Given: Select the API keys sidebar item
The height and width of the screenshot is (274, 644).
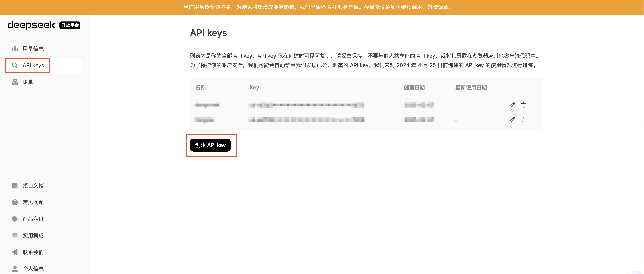Looking at the screenshot, I should pos(33,65).
